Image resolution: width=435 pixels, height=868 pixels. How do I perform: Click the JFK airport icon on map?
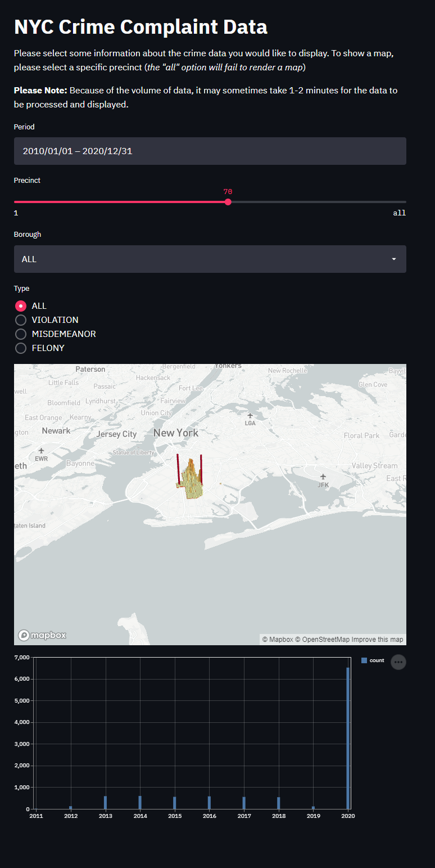coord(323,477)
